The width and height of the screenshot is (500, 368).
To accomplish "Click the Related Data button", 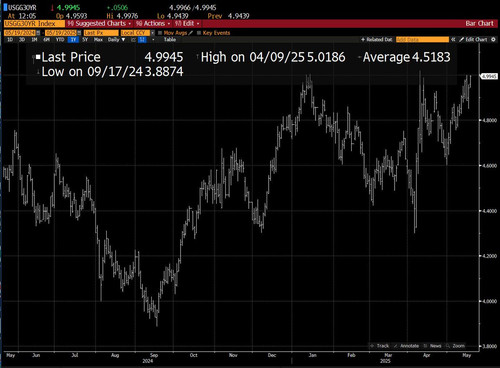I will [377, 39].
